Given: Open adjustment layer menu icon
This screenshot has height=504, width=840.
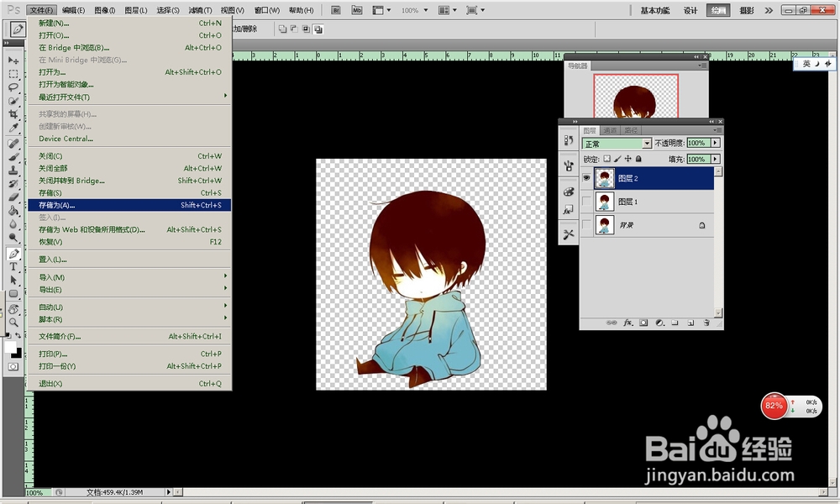Looking at the screenshot, I should (659, 323).
